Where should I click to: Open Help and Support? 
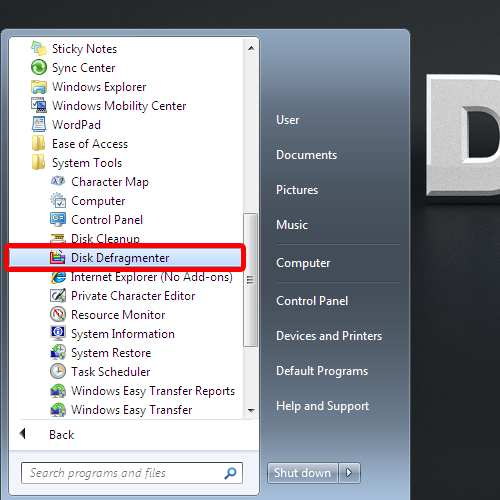tap(322, 406)
